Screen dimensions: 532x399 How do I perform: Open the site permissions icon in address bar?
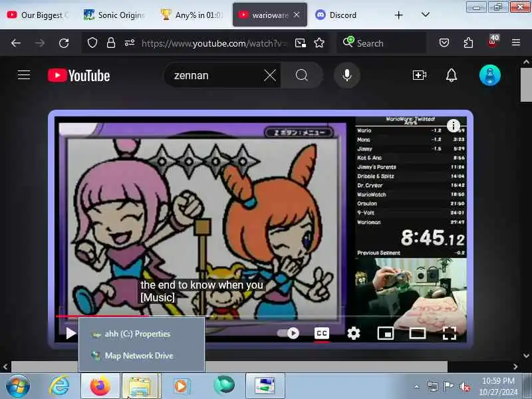(130, 43)
